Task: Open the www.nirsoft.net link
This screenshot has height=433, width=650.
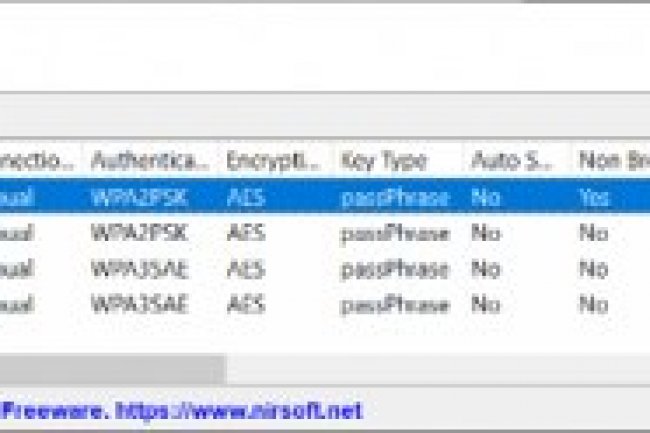Action: point(238,410)
